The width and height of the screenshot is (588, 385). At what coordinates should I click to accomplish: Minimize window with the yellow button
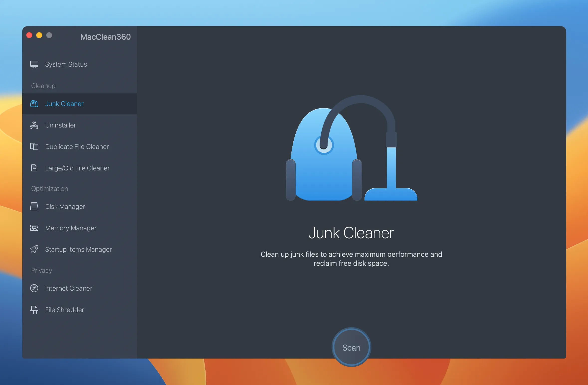point(39,35)
